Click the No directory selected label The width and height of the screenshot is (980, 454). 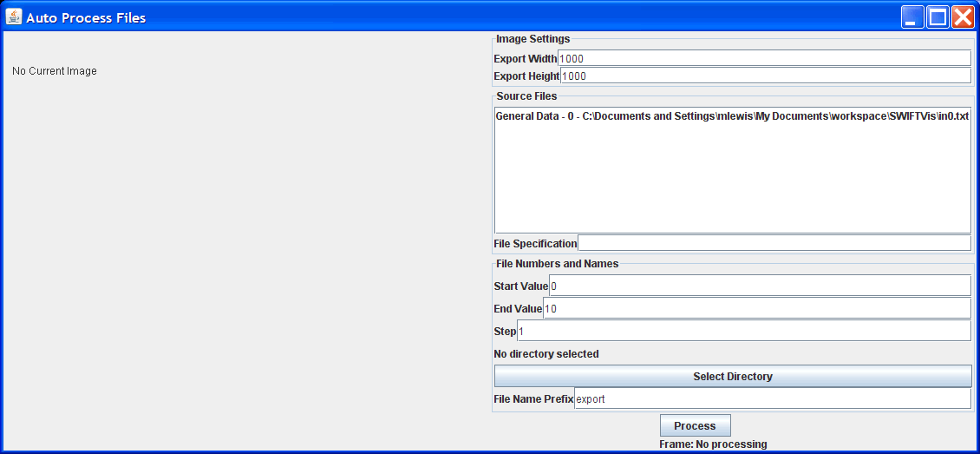(546, 354)
